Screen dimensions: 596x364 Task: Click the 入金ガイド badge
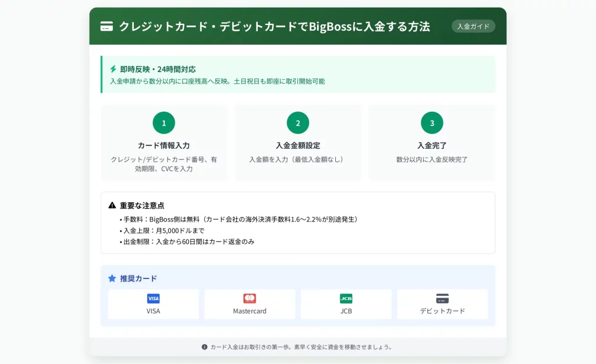(473, 26)
